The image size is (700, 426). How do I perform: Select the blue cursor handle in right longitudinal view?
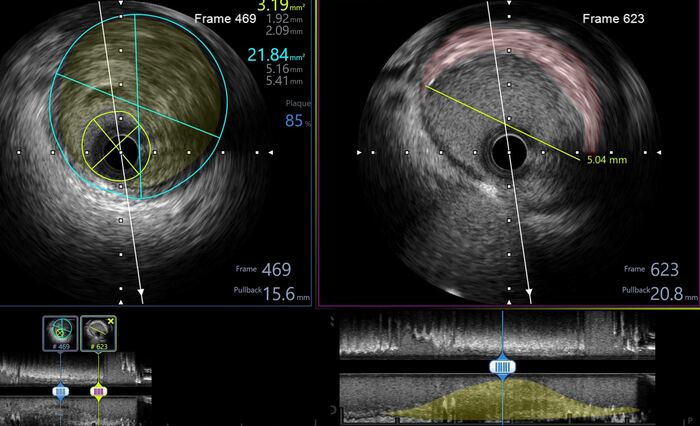(502, 367)
